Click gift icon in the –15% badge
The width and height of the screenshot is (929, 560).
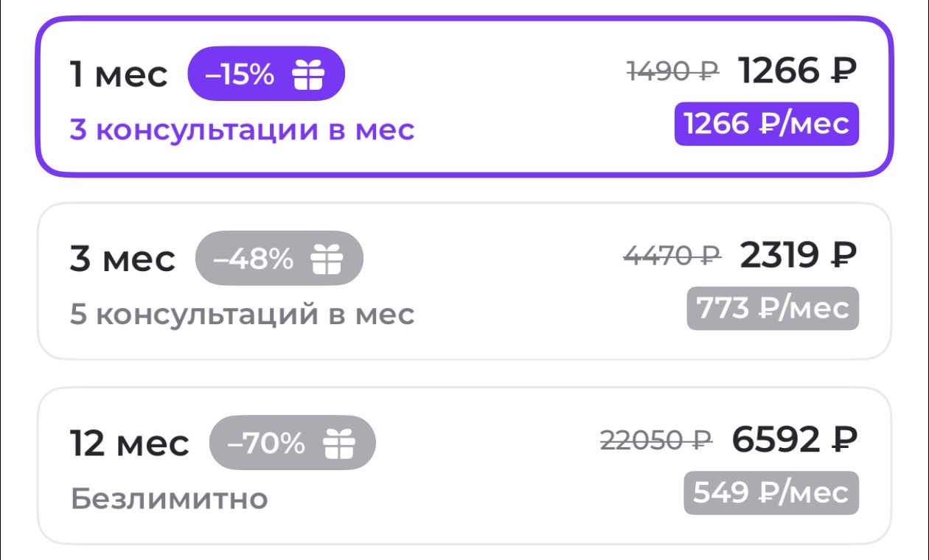tap(308, 74)
